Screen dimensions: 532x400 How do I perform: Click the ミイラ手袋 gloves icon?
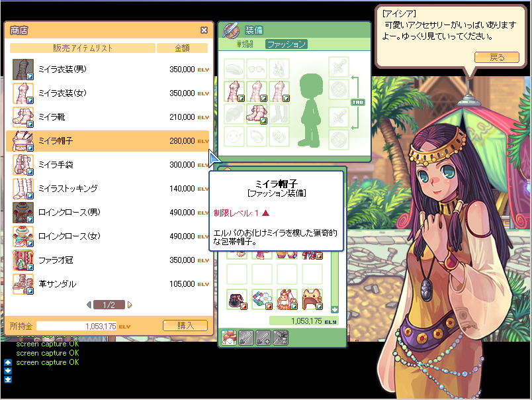click(23, 165)
